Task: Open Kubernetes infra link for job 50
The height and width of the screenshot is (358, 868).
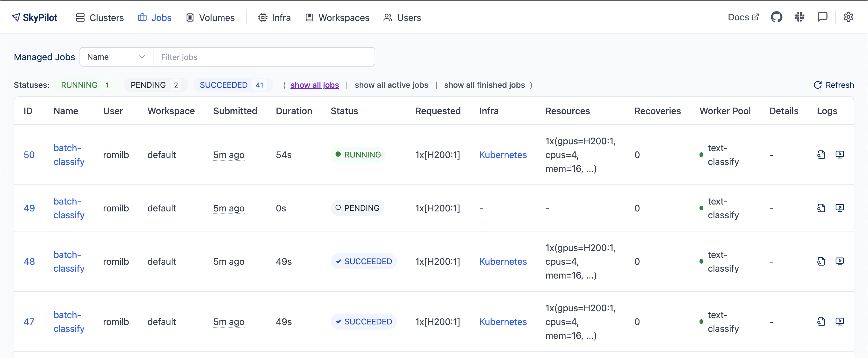Action: click(x=503, y=155)
